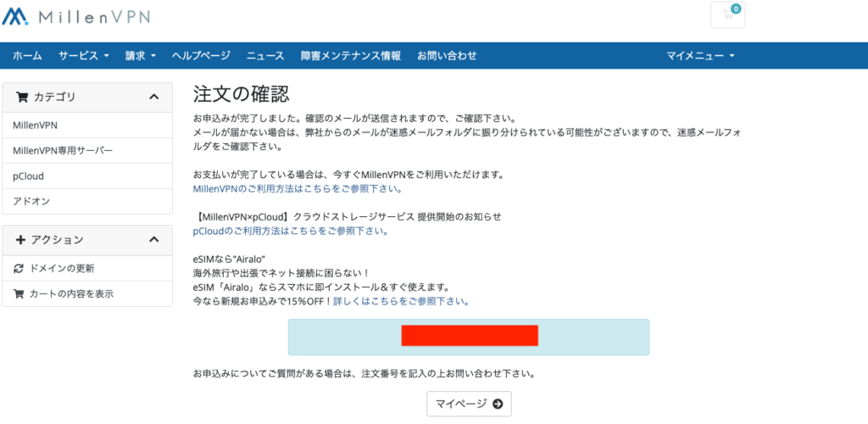868x424 pixels.
Task: Click the cart icon beside カートの内容を表示
Action: click(19, 294)
